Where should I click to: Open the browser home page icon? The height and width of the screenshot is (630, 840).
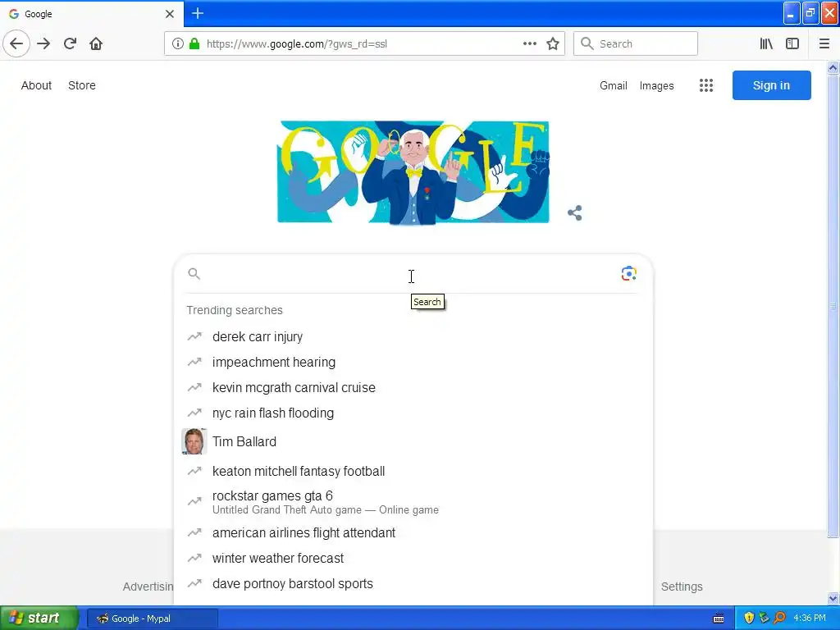pos(96,43)
